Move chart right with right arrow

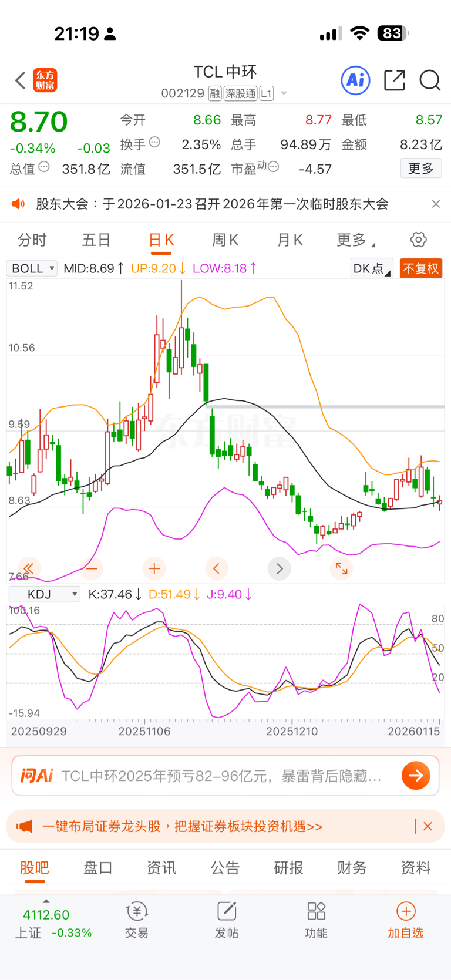280,568
